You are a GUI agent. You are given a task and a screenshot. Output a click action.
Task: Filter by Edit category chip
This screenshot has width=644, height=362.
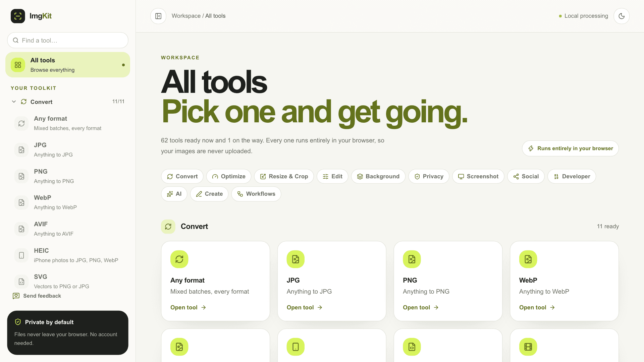(x=332, y=176)
